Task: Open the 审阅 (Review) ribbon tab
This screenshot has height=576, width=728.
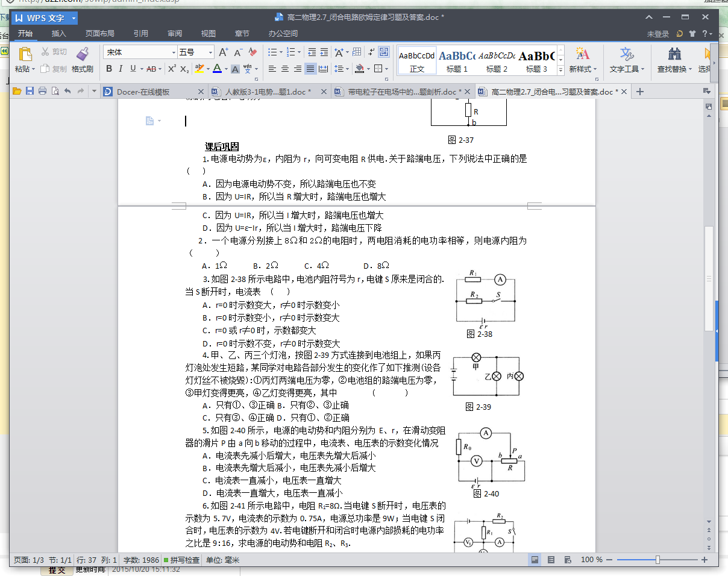Action: 175,34
